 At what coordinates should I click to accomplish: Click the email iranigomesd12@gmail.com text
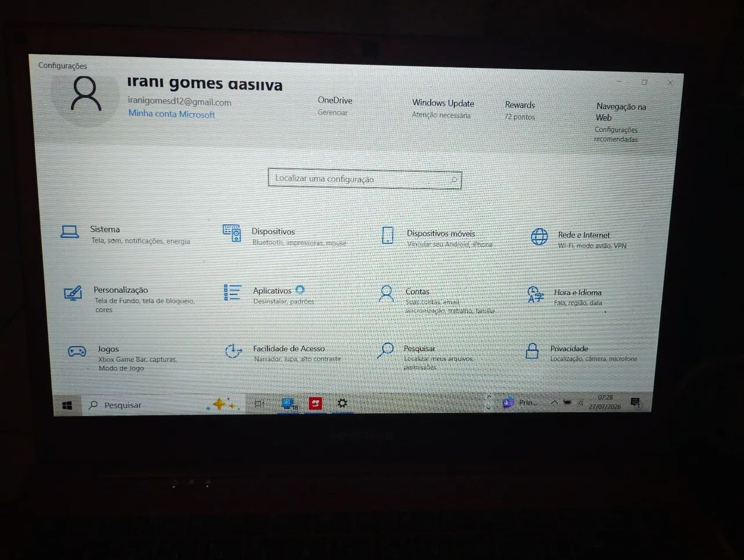pos(180,101)
